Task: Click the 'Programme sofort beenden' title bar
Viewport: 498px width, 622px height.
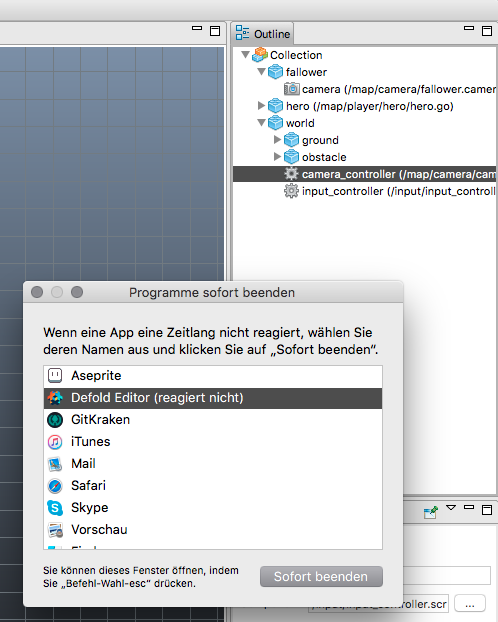Action: 213,292
